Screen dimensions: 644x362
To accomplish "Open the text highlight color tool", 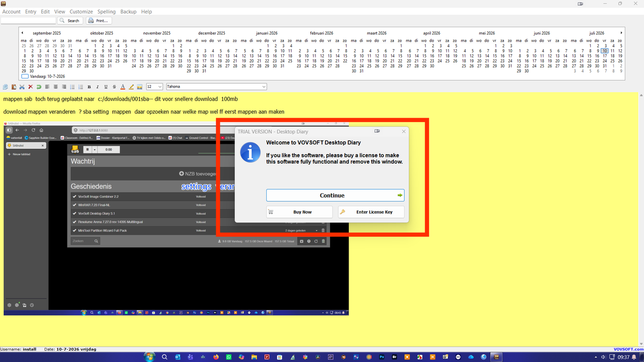I will click(131, 87).
